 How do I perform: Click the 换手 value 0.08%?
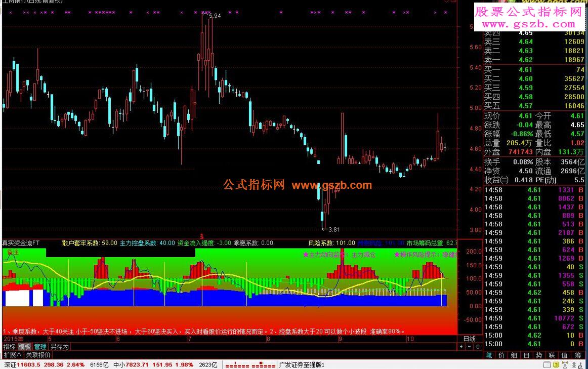[523, 162]
